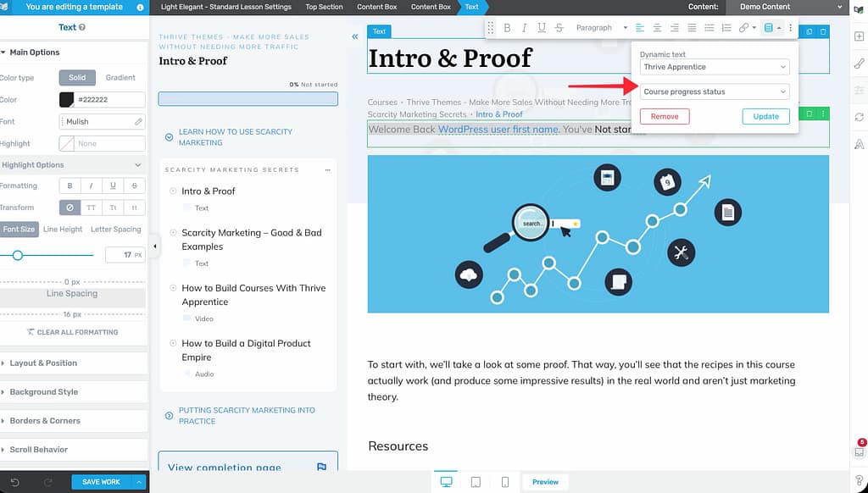Select Solid color type

(x=77, y=77)
